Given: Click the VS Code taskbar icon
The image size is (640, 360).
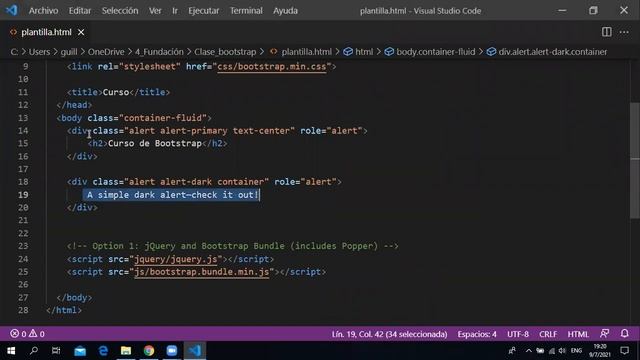Looking at the screenshot, I should 195,351.
